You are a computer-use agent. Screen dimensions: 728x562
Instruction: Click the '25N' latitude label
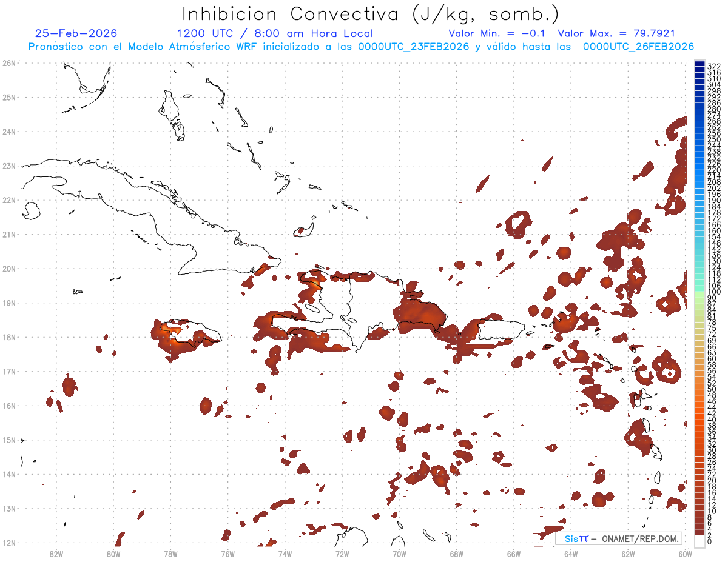[8, 97]
